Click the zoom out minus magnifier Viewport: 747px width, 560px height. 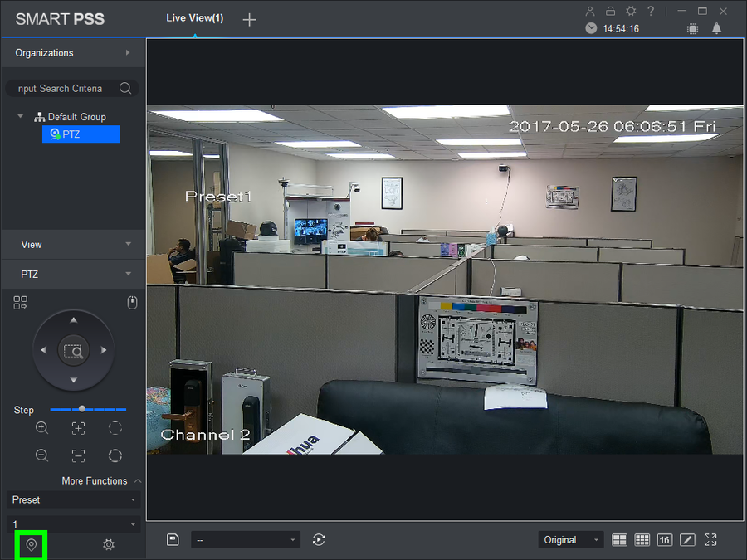[42, 455]
